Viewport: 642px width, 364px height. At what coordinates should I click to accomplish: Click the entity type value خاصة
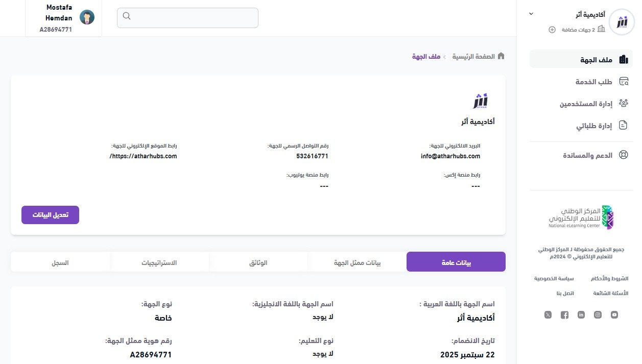pyautogui.click(x=163, y=318)
